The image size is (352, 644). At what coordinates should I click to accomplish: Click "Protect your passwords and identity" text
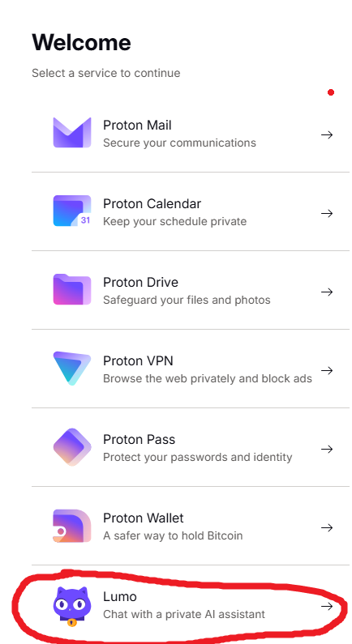pyautogui.click(x=198, y=457)
